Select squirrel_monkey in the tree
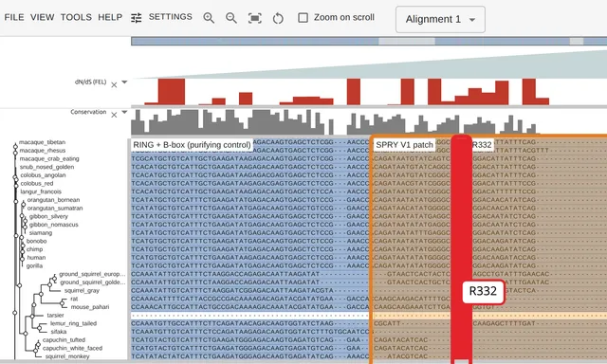The width and height of the screenshot is (607, 364). [67, 356]
